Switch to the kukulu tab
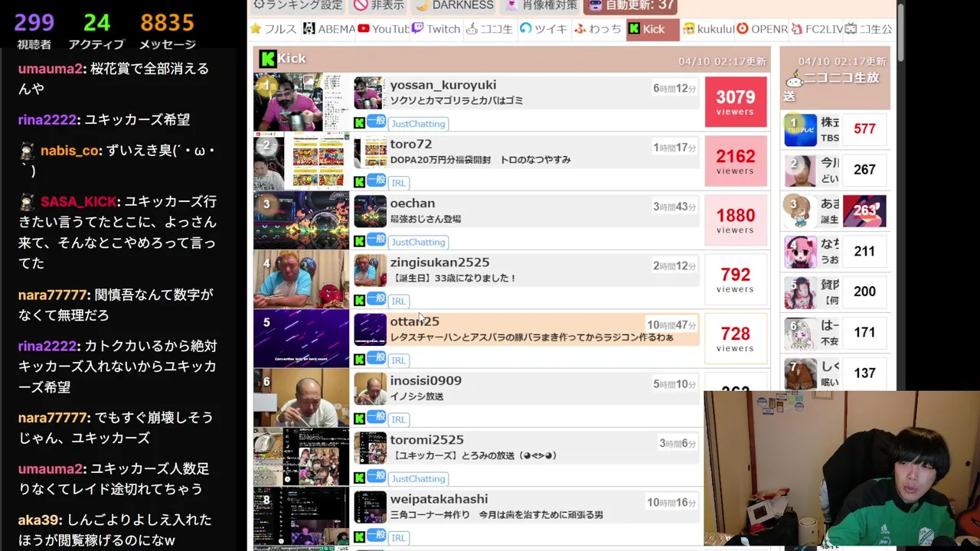This screenshot has height=551, width=980. (x=708, y=29)
